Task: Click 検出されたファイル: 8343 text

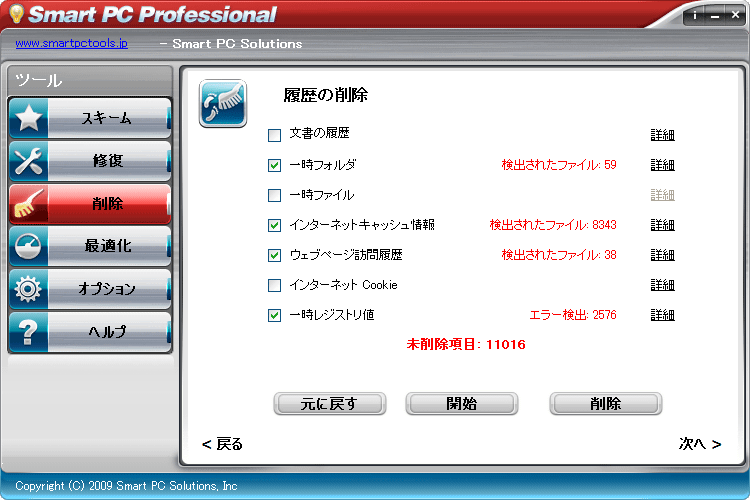Action: (553, 225)
